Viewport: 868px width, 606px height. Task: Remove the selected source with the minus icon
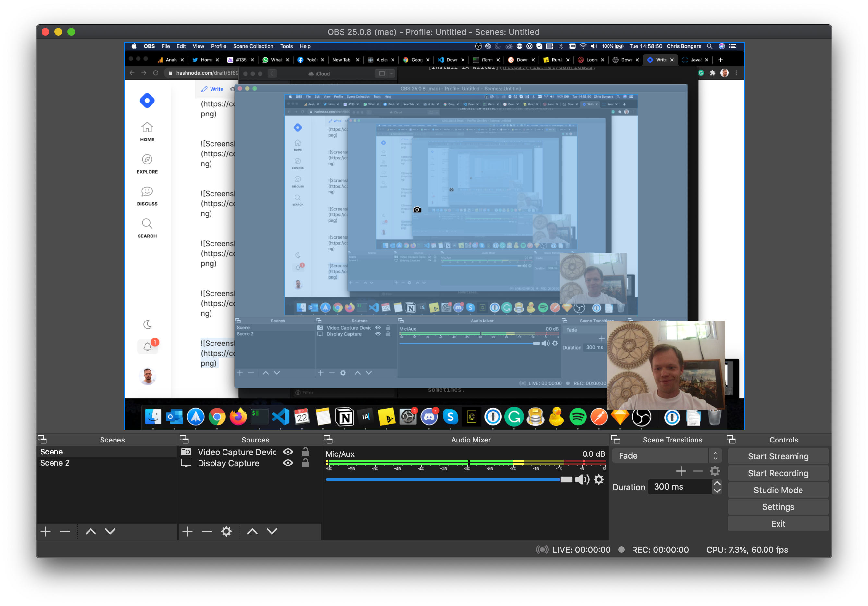[x=207, y=531]
